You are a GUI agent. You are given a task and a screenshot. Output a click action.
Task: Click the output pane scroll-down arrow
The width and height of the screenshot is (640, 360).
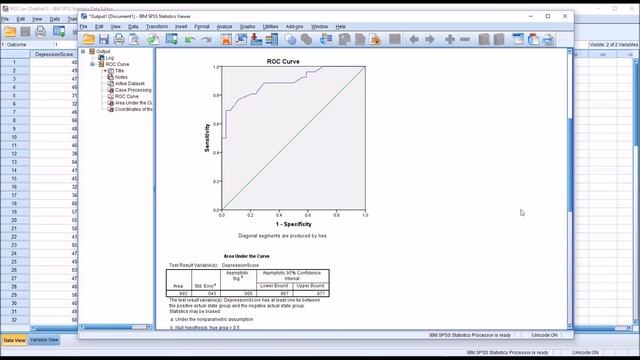coord(570,327)
